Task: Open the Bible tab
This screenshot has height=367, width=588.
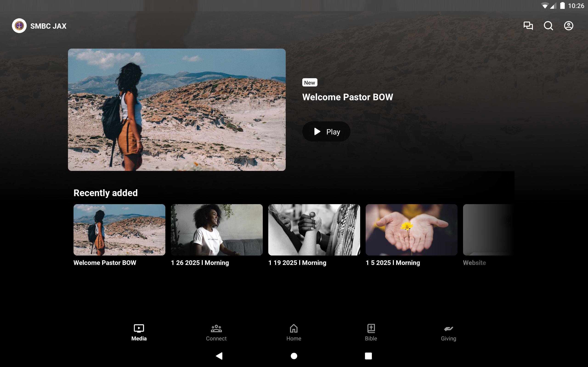Action: pyautogui.click(x=371, y=333)
